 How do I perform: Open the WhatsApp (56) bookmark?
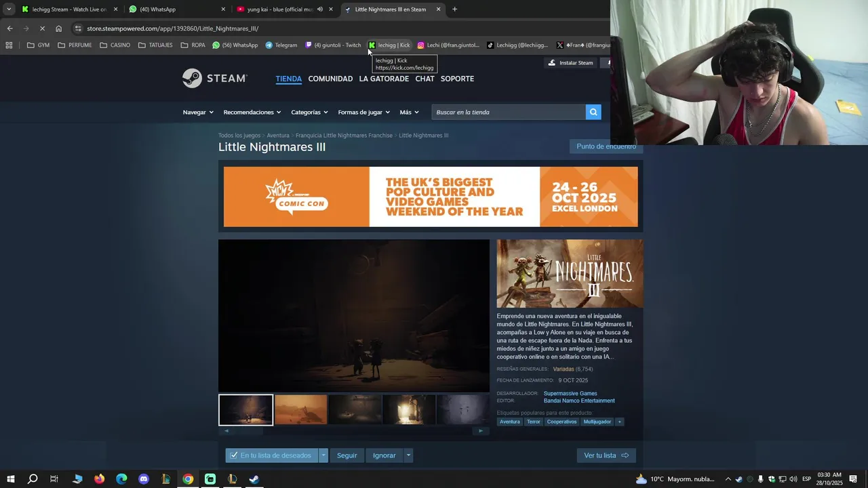point(235,45)
